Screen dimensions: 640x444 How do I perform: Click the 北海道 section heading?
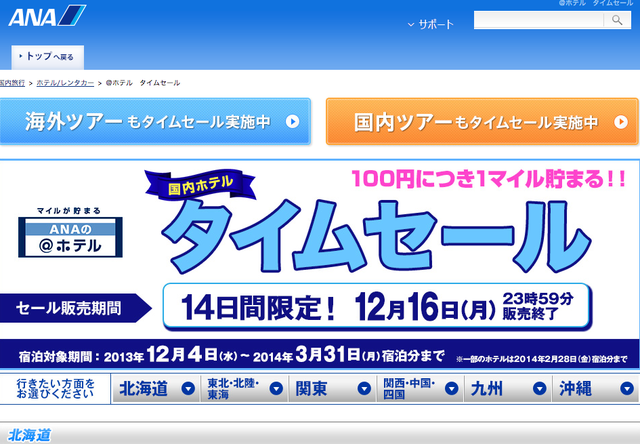coord(29,435)
